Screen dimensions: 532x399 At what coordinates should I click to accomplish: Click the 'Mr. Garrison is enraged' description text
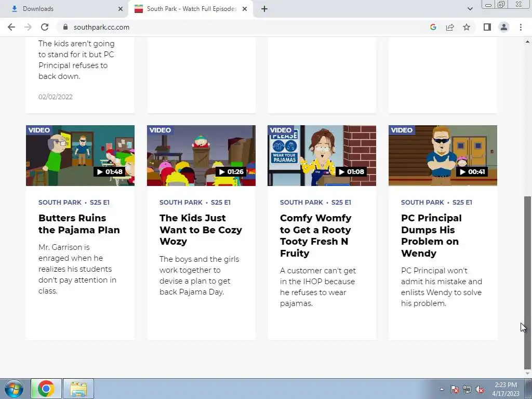click(77, 269)
